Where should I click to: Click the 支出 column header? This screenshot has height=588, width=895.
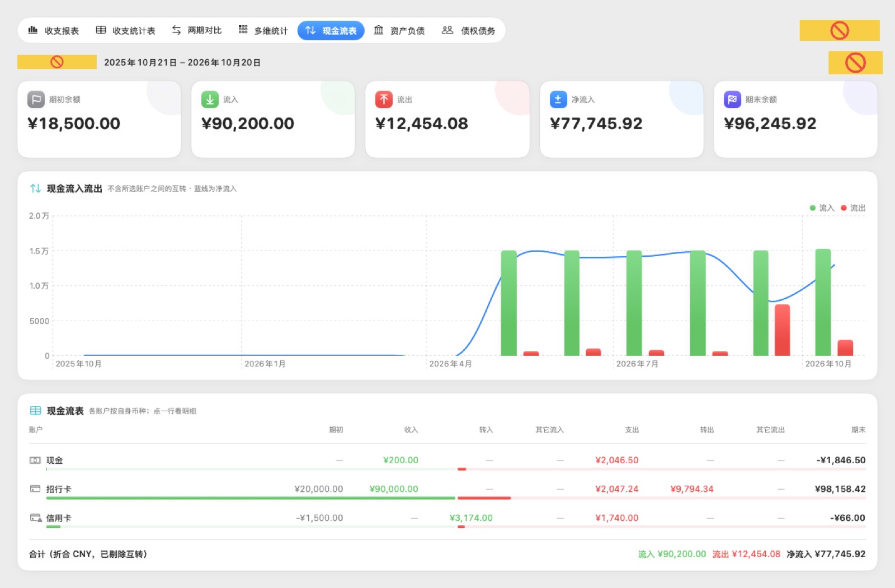click(x=632, y=430)
